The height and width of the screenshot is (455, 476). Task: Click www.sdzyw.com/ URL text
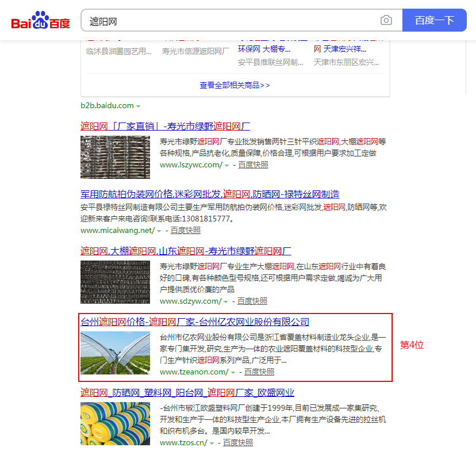pos(191,301)
